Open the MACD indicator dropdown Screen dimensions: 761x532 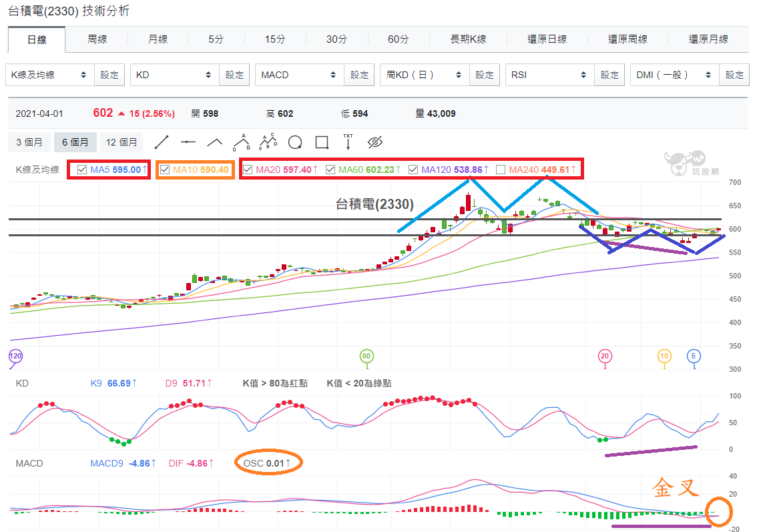300,75
